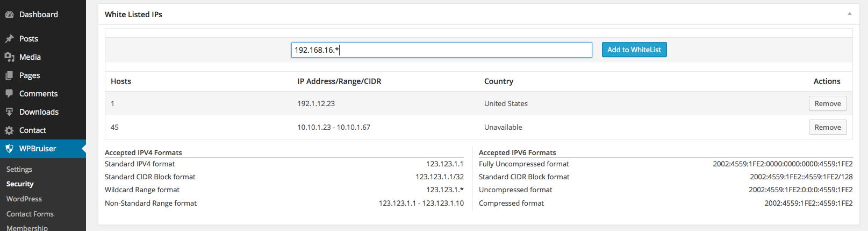
Task: Click the example 123.123.1.*
Action: (445, 190)
